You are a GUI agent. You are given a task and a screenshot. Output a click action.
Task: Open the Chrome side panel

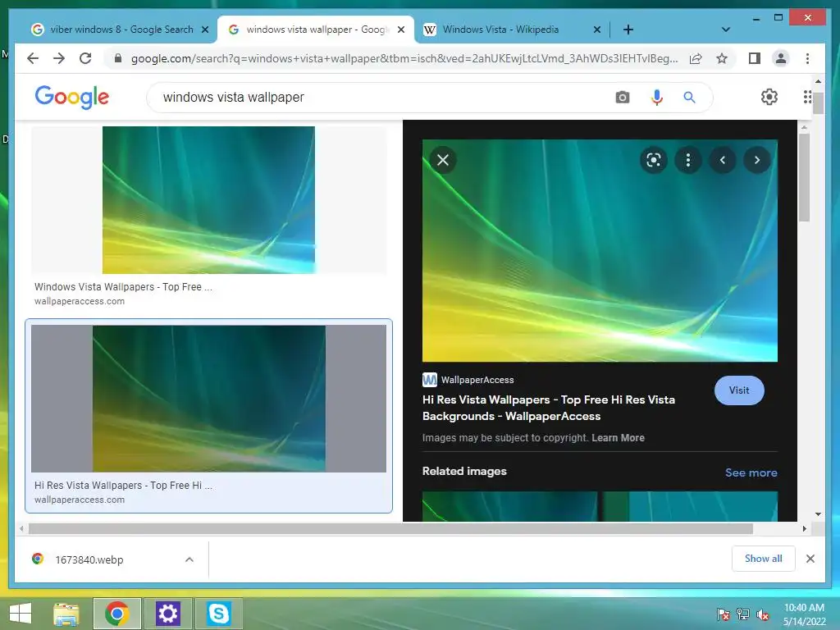click(x=755, y=58)
